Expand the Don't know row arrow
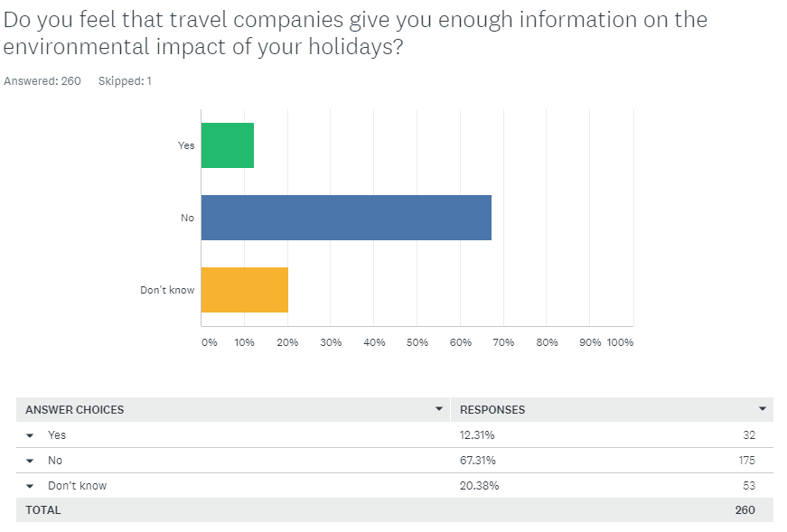 tap(31, 486)
